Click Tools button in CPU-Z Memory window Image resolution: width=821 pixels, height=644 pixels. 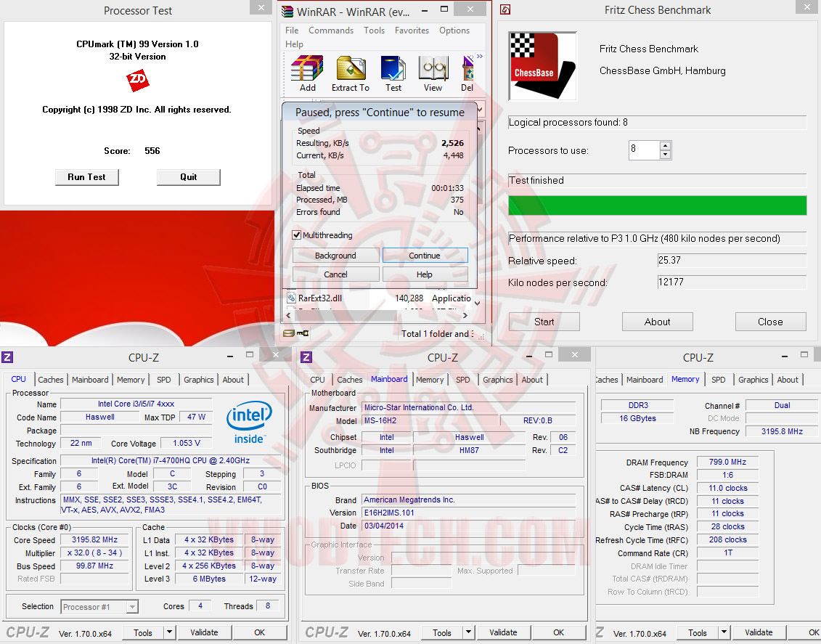coord(698,632)
